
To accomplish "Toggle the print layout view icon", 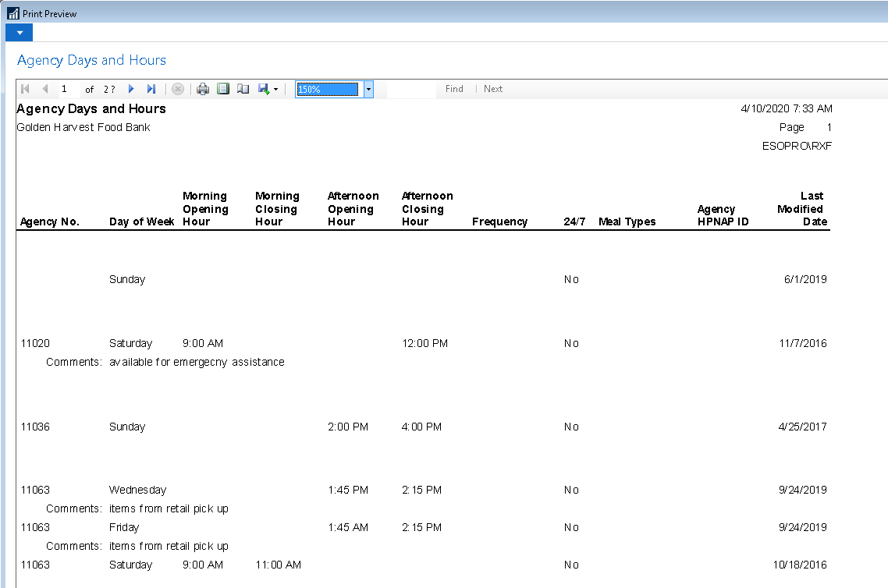I will pyautogui.click(x=223, y=89).
